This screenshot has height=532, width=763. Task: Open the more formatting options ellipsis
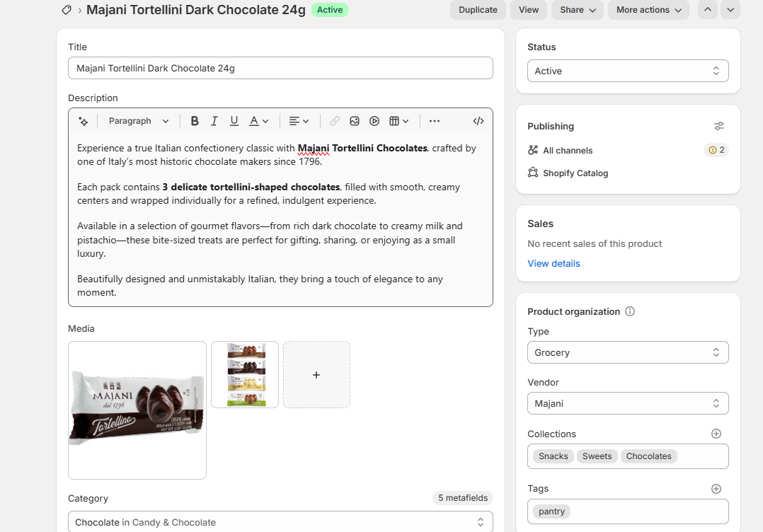435,121
